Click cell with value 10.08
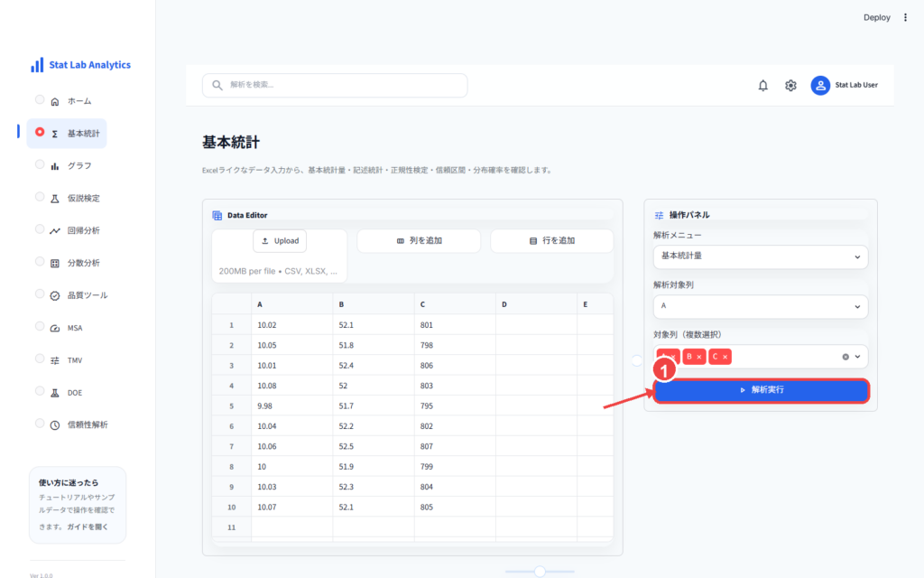This screenshot has height=578, width=924. click(x=291, y=386)
